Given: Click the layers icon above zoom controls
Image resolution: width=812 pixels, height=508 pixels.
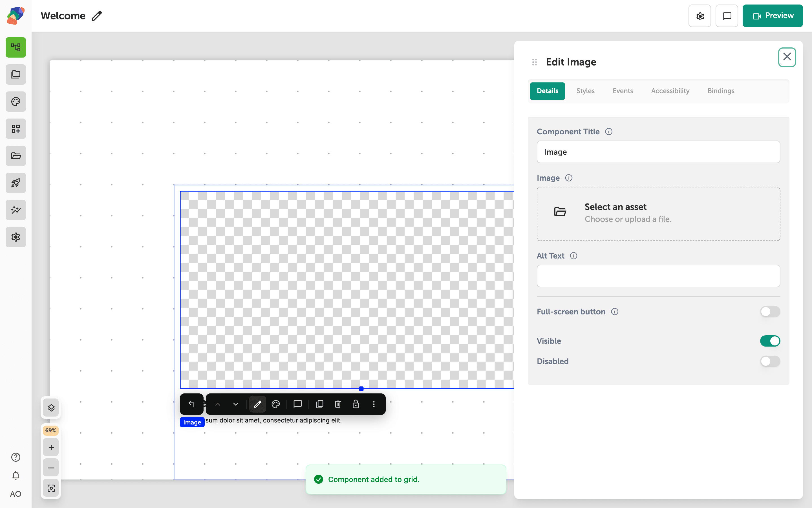Looking at the screenshot, I should point(51,408).
